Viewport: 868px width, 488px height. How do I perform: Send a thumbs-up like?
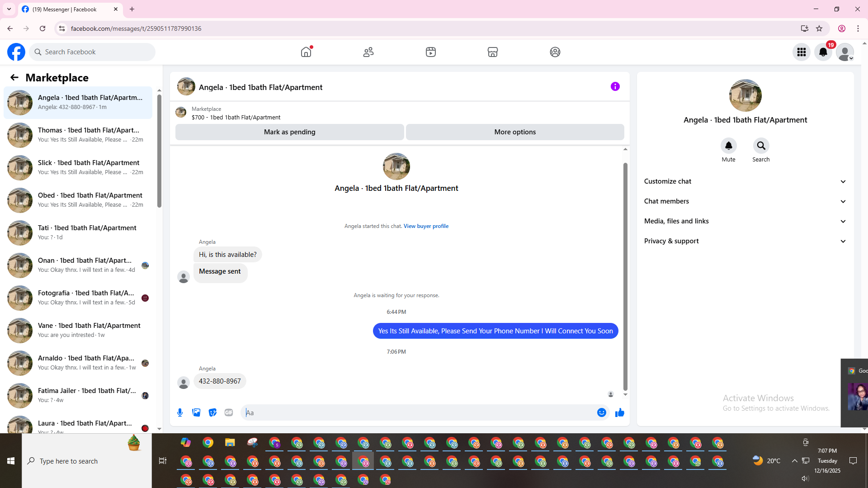point(620,412)
